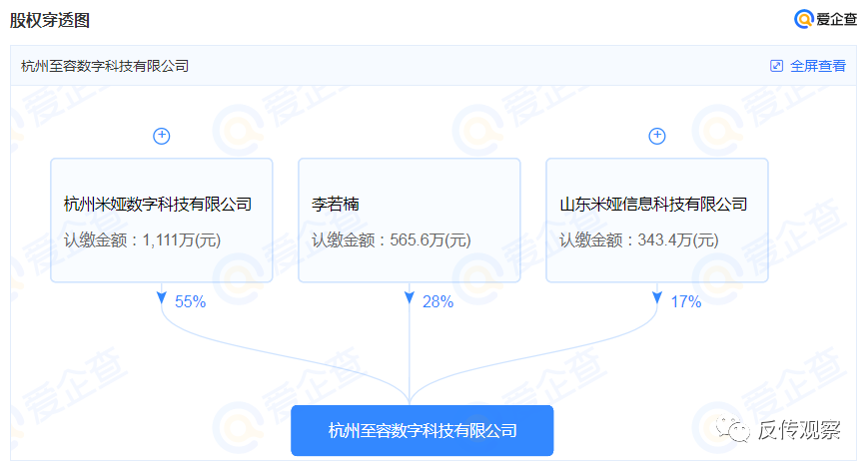Click the 28% stake label
This screenshot has height=467, width=868.
pyautogui.click(x=437, y=301)
